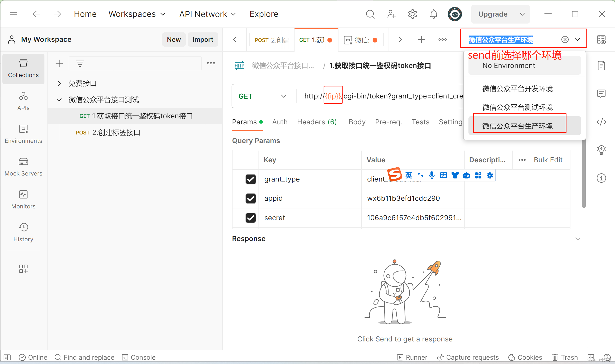
Task: Clear the selected environment with X icon
Action: [x=565, y=39]
